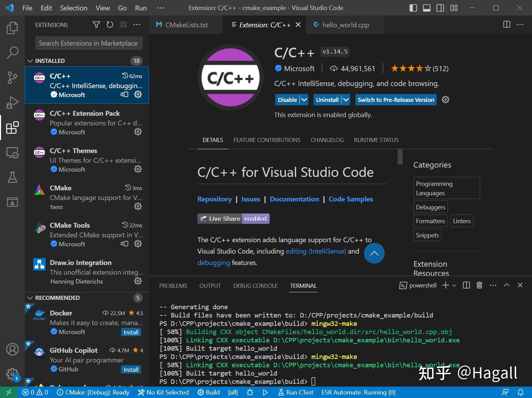Toggle the Secondary Side Bar
This screenshot has height=398, width=532.
[x=440, y=8]
